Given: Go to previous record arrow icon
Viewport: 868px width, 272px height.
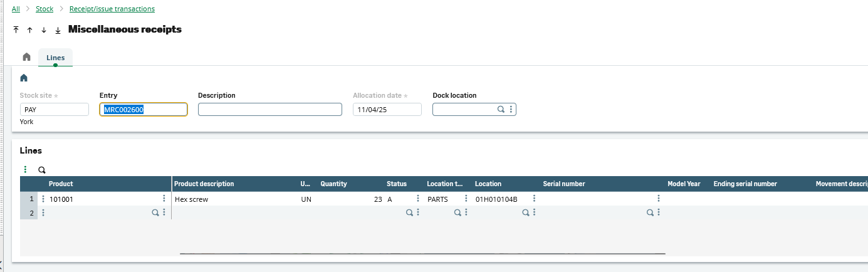Looking at the screenshot, I should [x=29, y=30].
